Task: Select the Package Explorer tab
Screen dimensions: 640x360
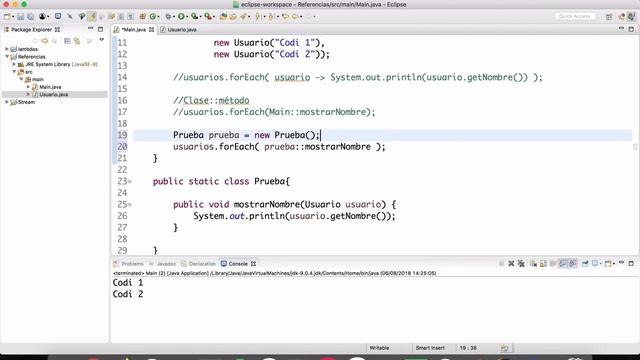Action: pyautogui.click(x=32, y=29)
